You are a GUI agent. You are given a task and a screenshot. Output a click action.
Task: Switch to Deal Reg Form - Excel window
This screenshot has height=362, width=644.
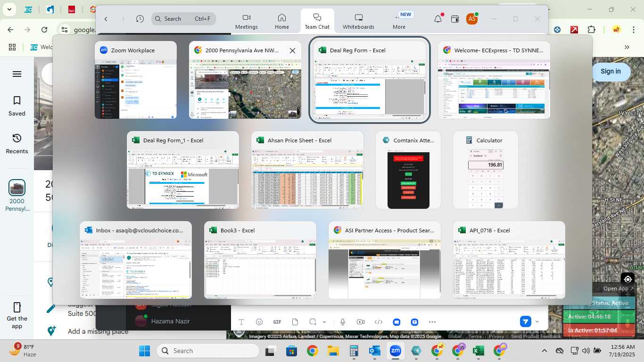(370, 80)
